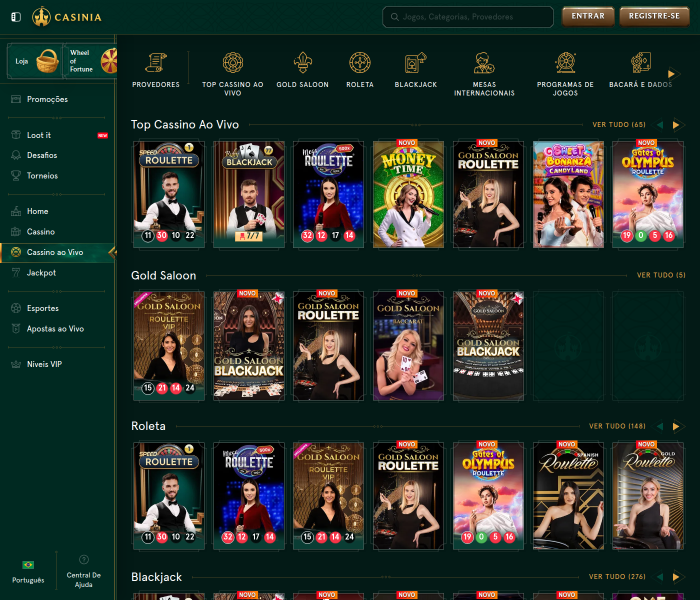Screen dimensions: 700x600
Task: Open the Roleta wheel category icon
Action: (x=360, y=62)
